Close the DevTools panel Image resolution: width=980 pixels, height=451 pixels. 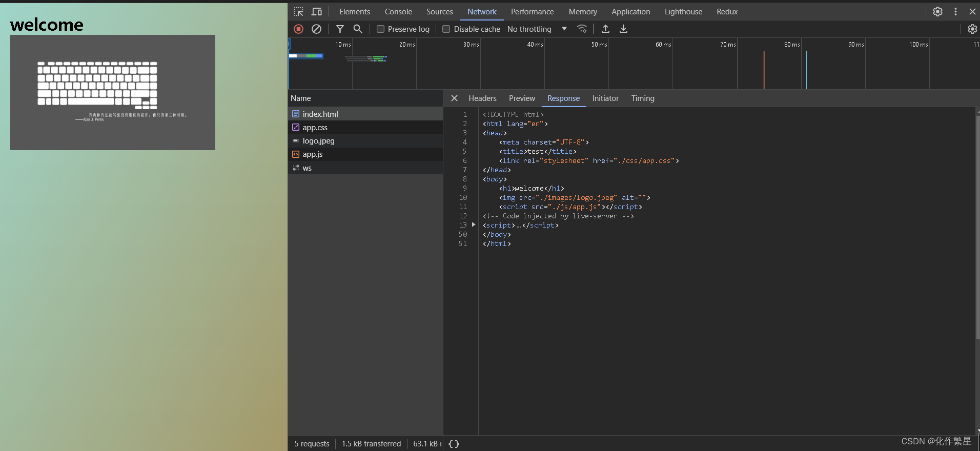972,11
